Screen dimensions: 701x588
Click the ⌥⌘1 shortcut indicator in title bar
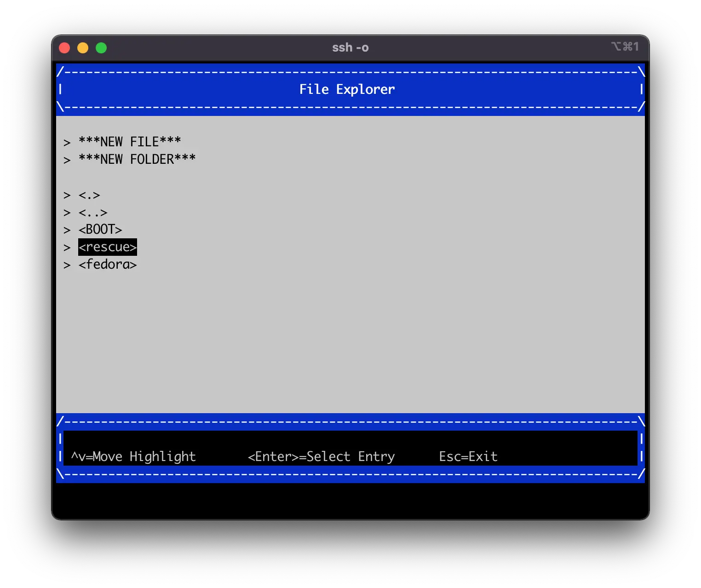coord(625,46)
